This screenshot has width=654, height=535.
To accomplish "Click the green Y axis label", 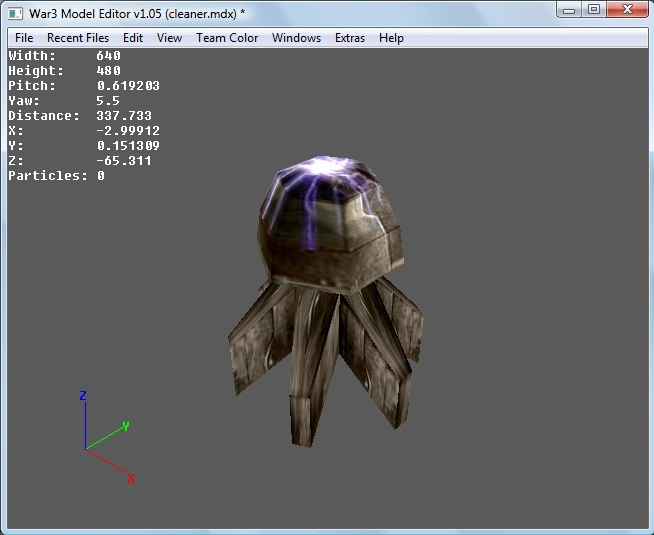I will tap(126, 427).
